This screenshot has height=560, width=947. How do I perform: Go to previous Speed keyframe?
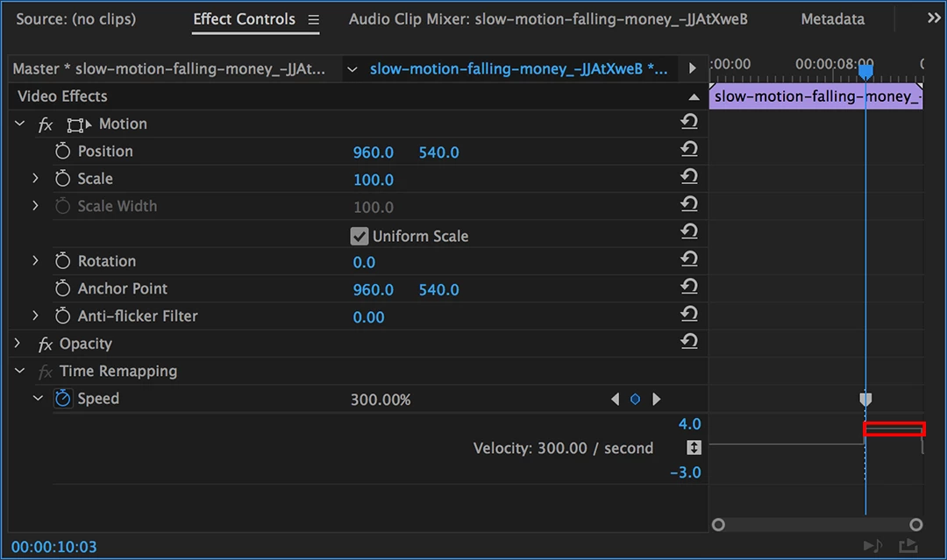(x=616, y=399)
